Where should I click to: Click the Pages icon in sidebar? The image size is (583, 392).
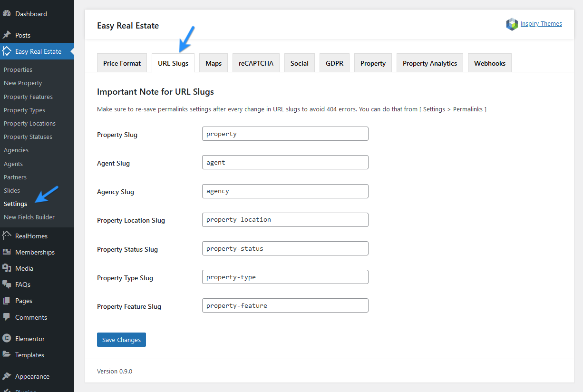[x=7, y=301]
